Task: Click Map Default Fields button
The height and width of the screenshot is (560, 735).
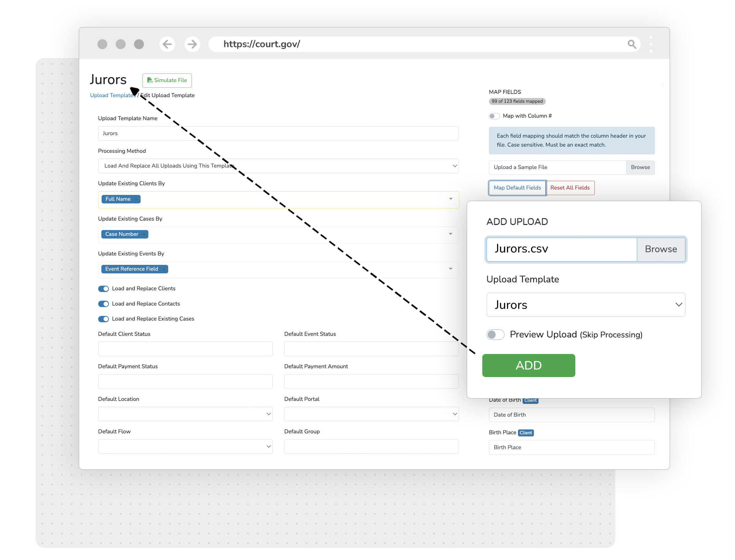Action: [517, 188]
